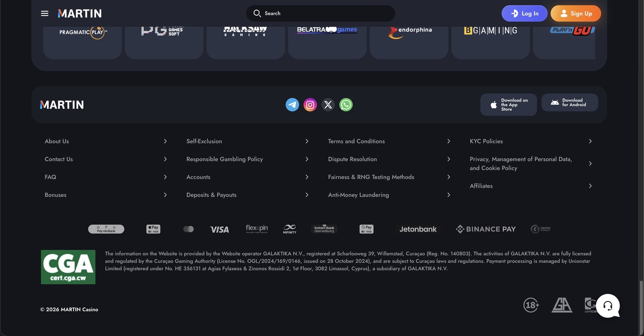The image size is (644, 336).
Task: Open the Dispute Resolution link
Action: click(x=352, y=159)
